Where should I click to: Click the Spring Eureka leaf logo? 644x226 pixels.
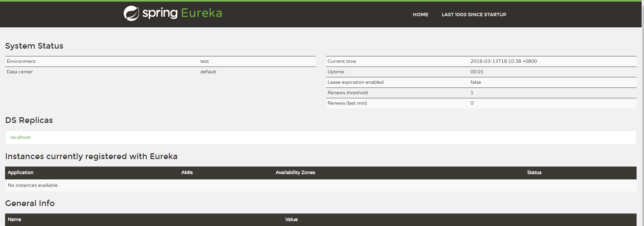point(131,13)
